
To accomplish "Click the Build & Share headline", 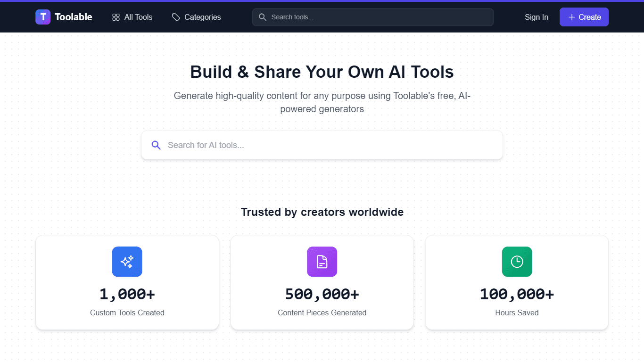I will tap(322, 72).
